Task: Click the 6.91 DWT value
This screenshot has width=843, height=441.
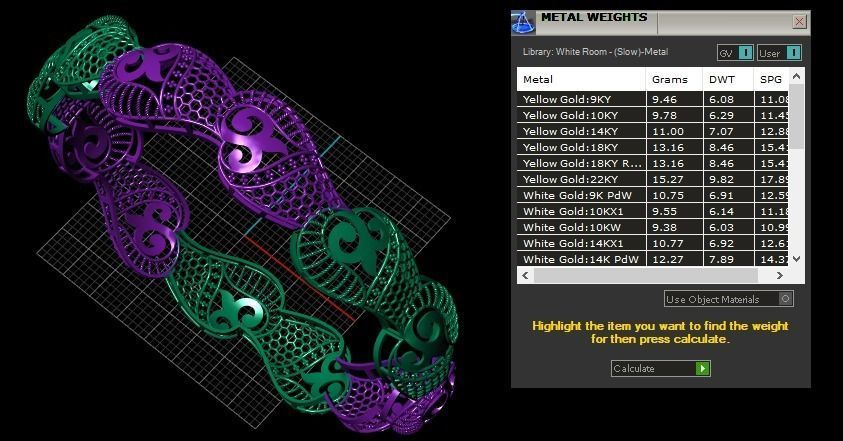Action: coord(721,195)
